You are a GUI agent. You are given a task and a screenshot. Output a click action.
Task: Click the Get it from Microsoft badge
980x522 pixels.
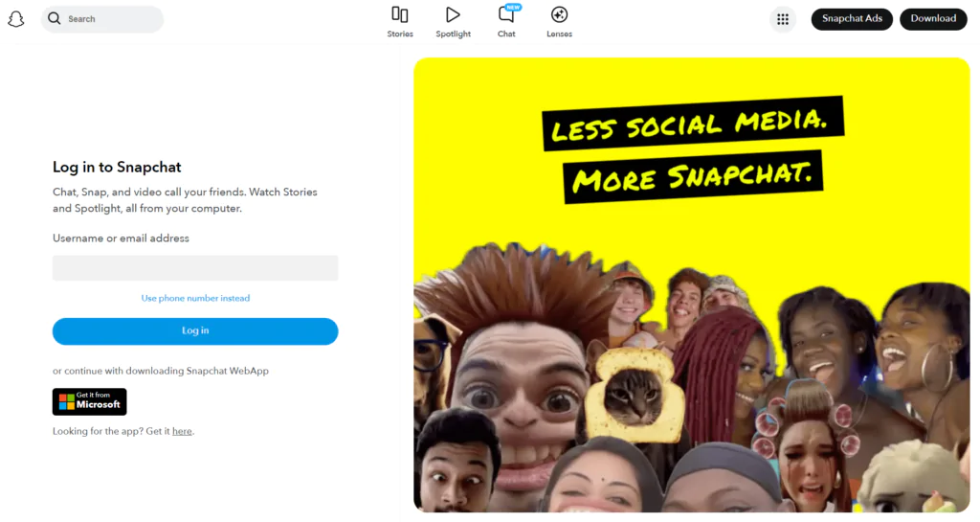[89, 401]
